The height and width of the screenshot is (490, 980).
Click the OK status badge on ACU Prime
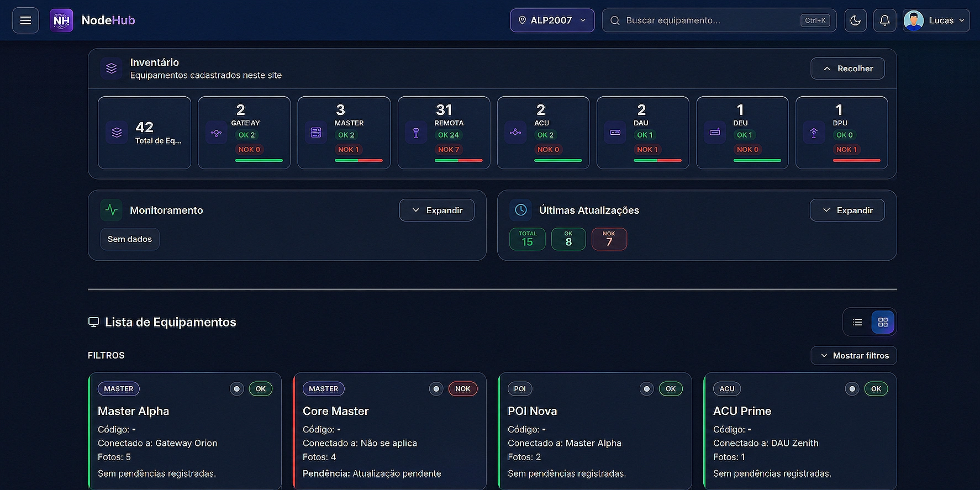(x=876, y=389)
